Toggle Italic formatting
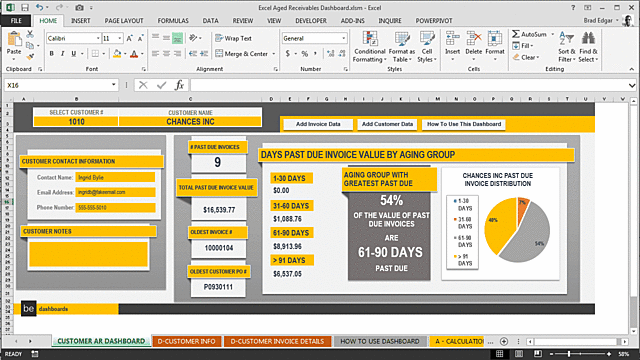 (x=62, y=53)
